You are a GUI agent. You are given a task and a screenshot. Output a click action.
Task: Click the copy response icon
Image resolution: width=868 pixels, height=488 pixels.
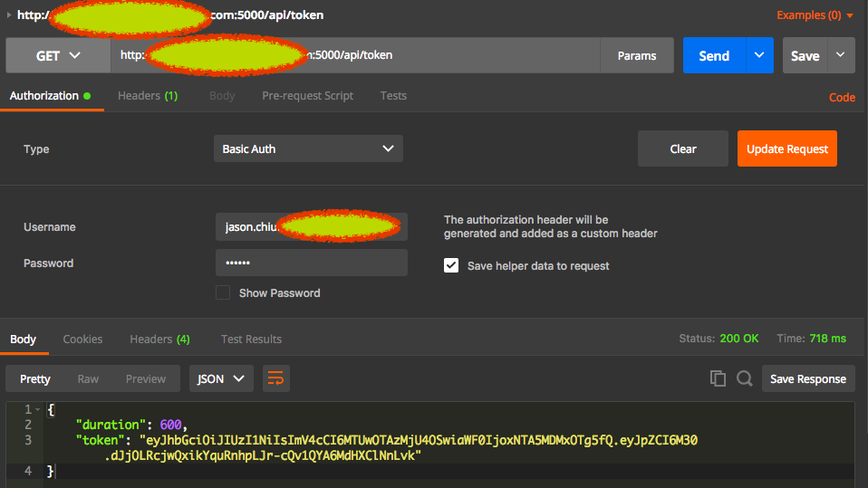click(x=718, y=379)
